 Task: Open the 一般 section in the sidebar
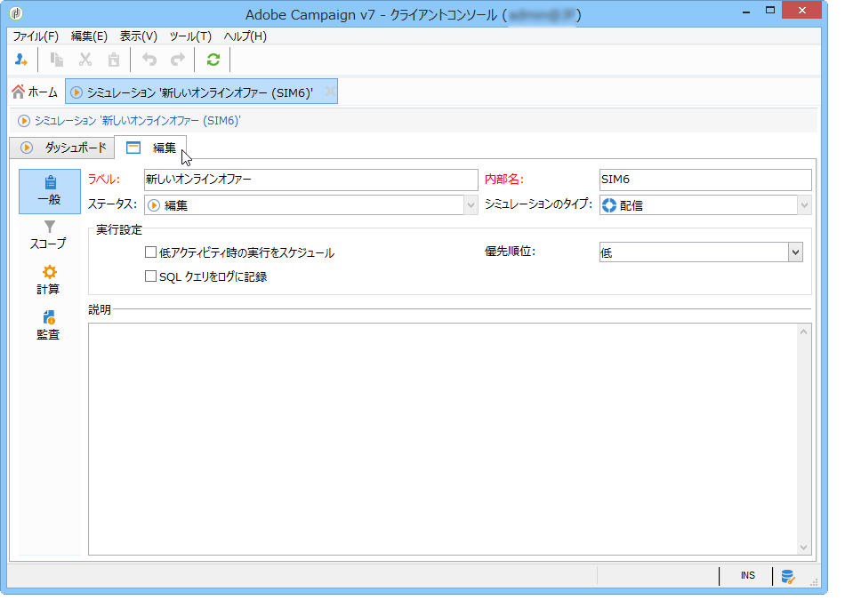tap(50, 191)
